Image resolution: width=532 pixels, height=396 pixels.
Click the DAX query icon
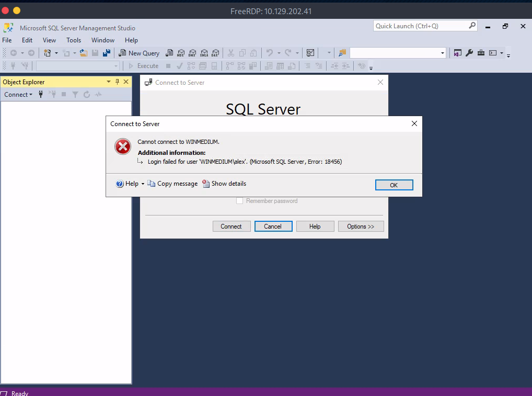click(x=215, y=53)
